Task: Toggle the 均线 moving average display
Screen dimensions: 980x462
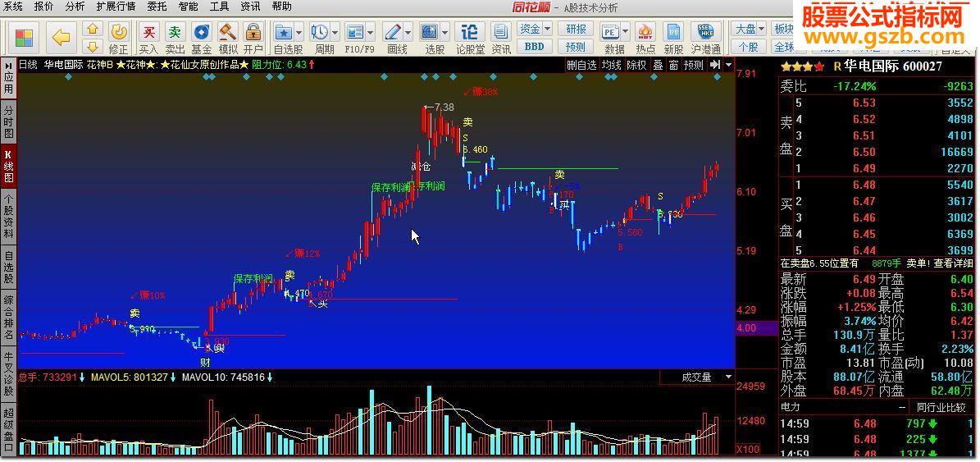Action: (612, 64)
